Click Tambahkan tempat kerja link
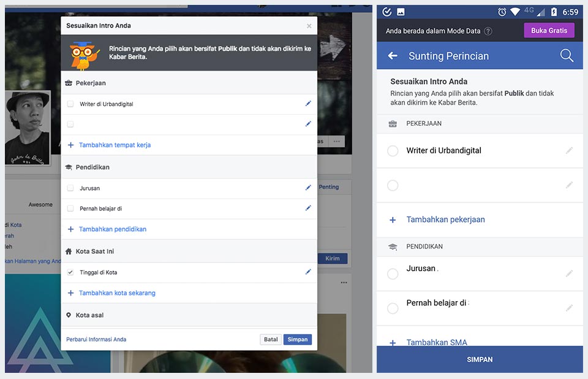 (115, 145)
